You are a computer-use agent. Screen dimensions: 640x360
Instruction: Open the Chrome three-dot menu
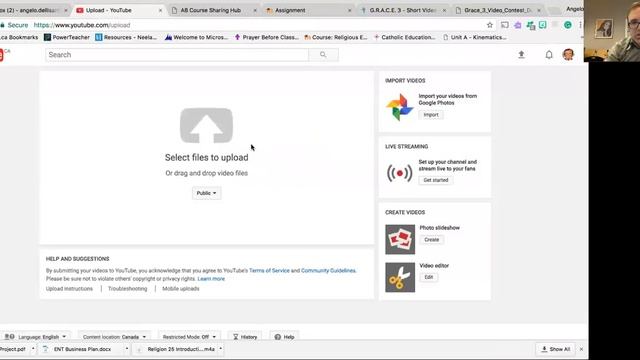(x=580, y=25)
